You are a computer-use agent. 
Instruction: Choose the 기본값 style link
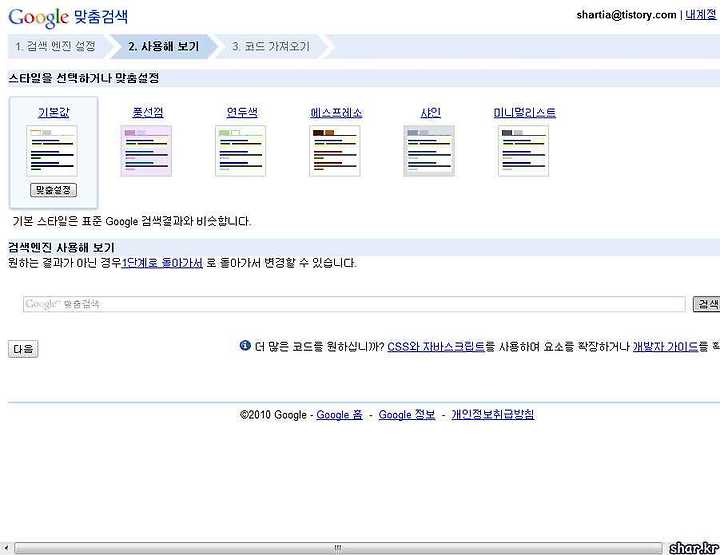pyautogui.click(x=53, y=112)
